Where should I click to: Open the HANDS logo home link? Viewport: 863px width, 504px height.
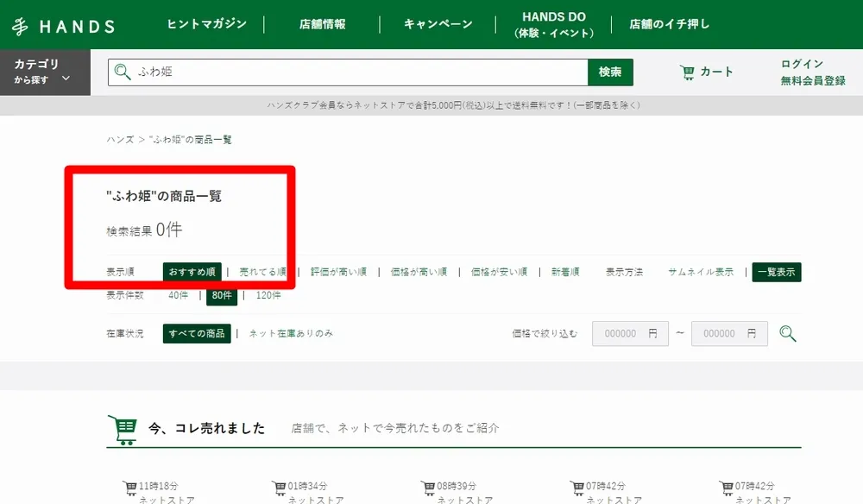(x=63, y=26)
